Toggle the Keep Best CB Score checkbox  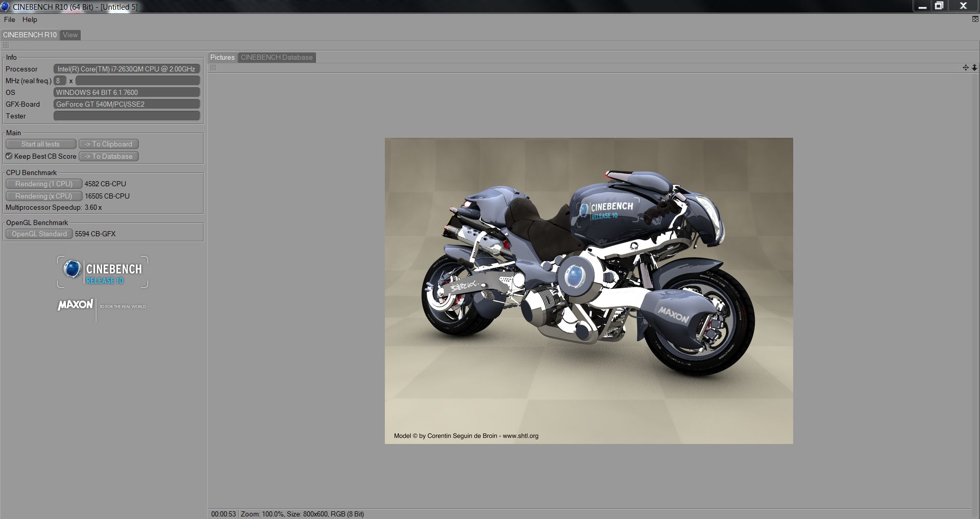[x=9, y=156]
